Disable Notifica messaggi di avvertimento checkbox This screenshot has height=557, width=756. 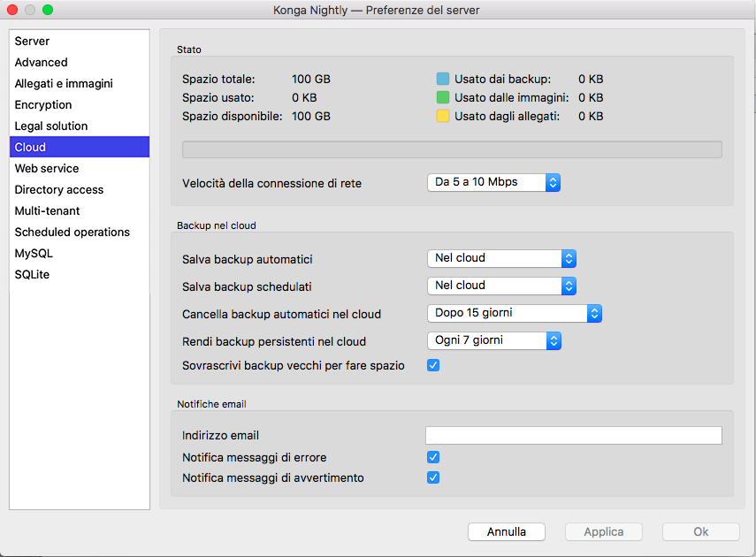click(x=433, y=477)
